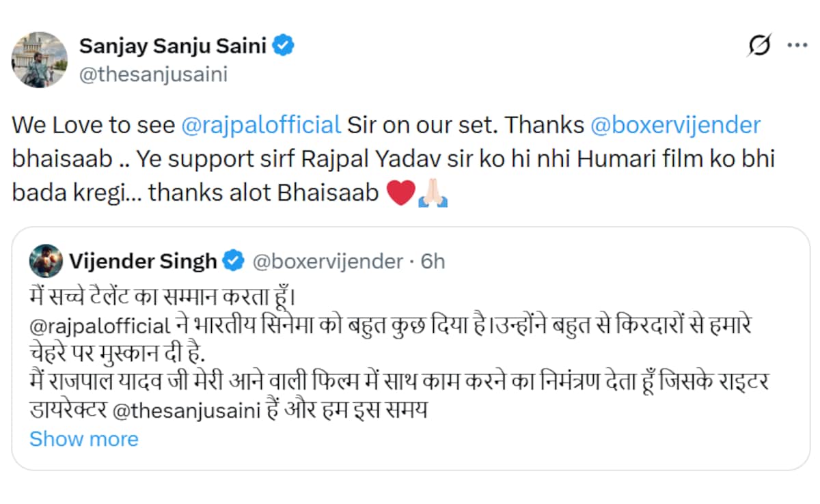Image resolution: width=820 pixels, height=504 pixels.
Task: Click the red heart emoji in the tweet
Action: 400,193
